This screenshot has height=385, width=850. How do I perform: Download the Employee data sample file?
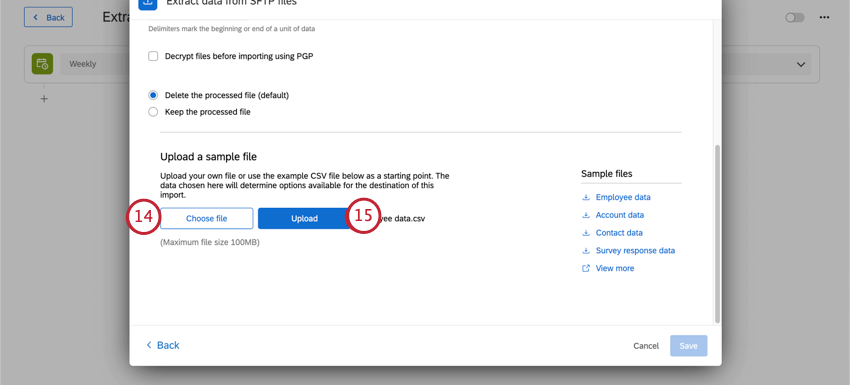(623, 197)
